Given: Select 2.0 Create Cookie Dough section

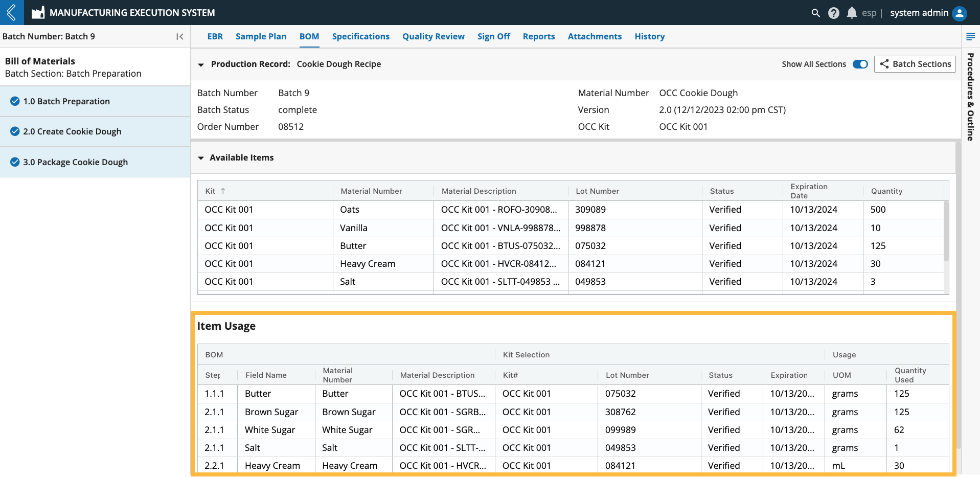Looking at the screenshot, I should click(x=95, y=131).
